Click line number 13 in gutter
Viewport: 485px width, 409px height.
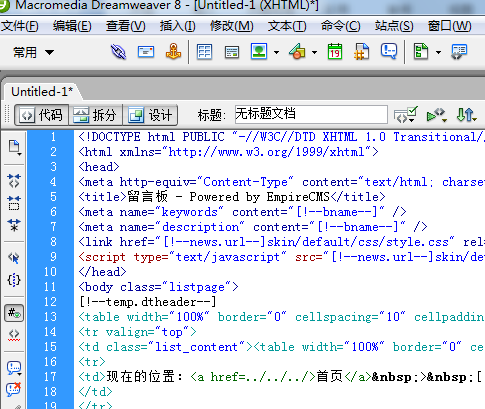(50, 317)
